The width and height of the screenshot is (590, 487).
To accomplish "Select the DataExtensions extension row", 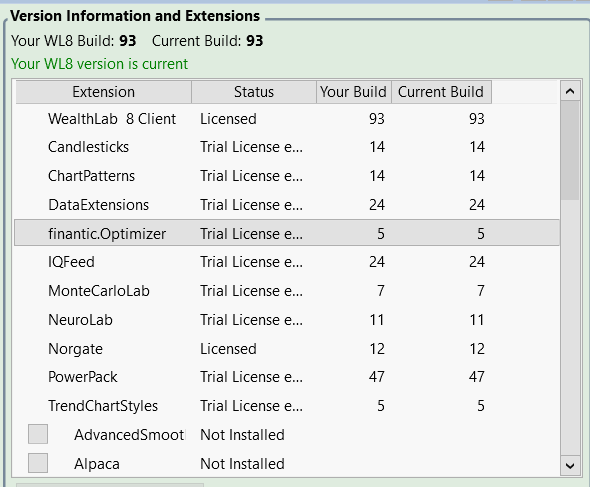I will click(x=287, y=205).
